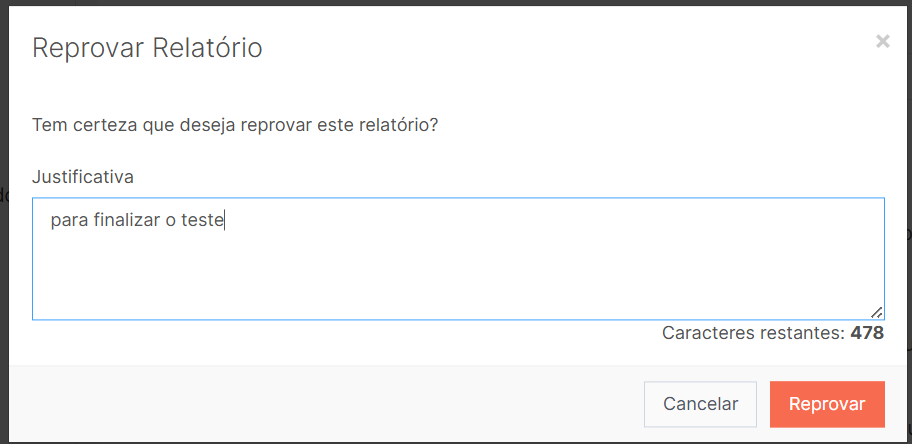Confirm with the red Reprovar button

point(827,404)
